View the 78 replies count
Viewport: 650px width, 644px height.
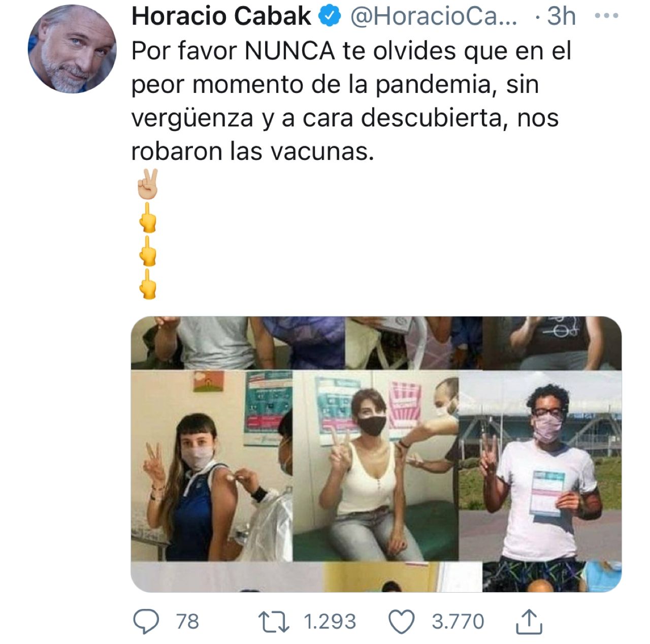[x=187, y=622]
